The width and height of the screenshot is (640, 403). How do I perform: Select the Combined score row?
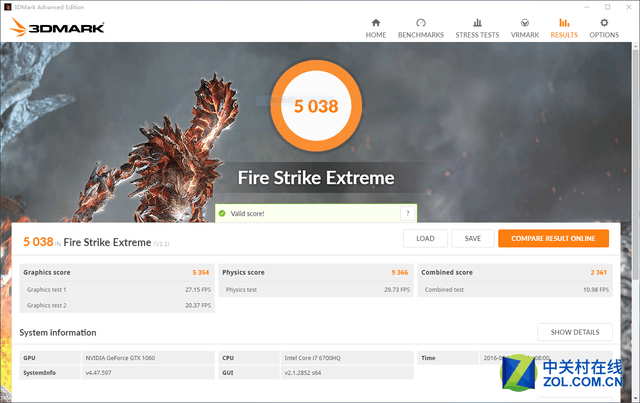pos(515,272)
